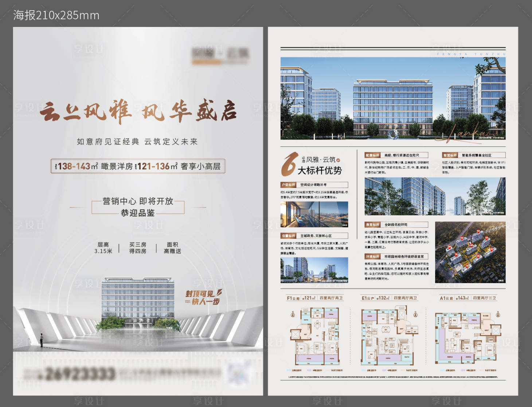Image resolution: width=532 pixels, height=407 pixels.
Task: Select the interior living room image
Action: point(314,214)
